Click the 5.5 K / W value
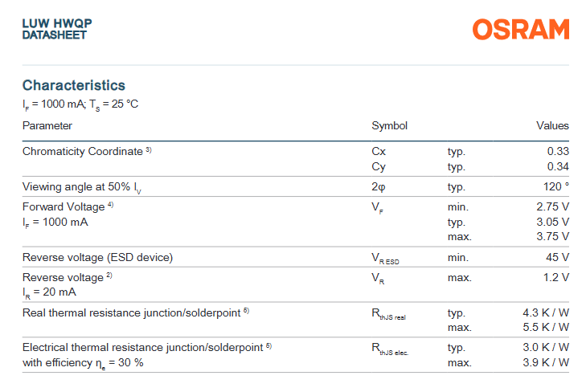The width and height of the screenshot is (582, 392). (x=546, y=328)
